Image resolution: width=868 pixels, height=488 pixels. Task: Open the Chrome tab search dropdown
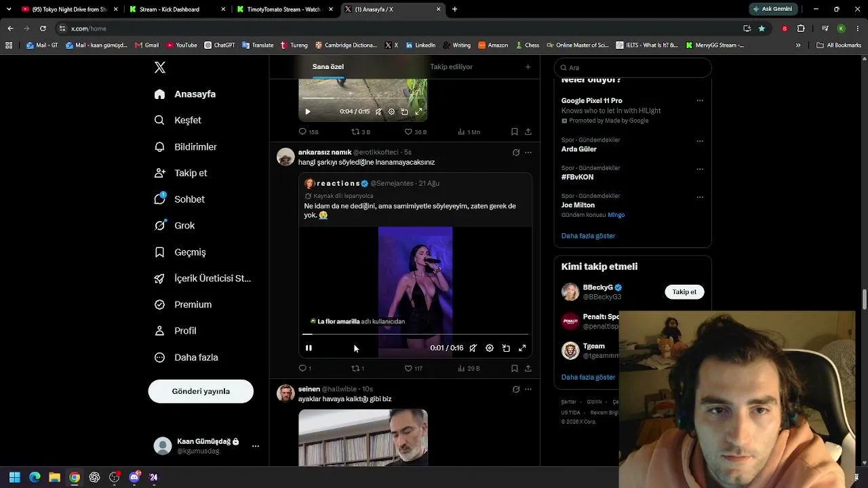tap(9, 9)
